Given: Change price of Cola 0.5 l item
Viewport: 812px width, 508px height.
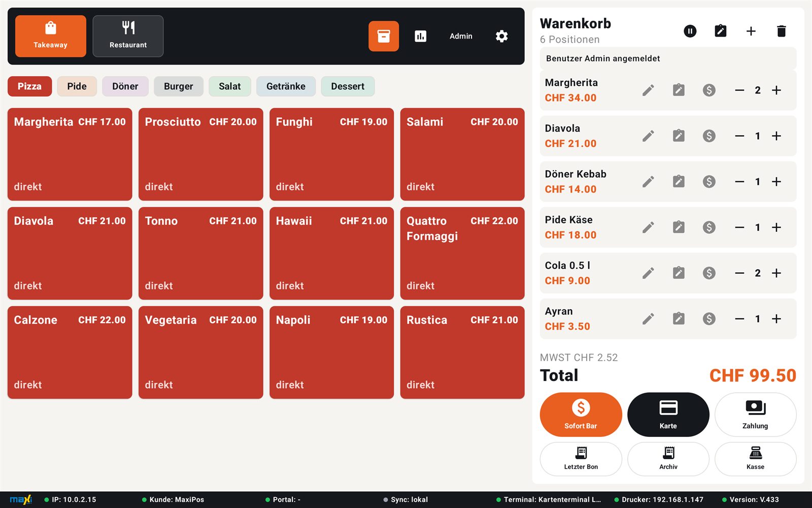Looking at the screenshot, I should pos(709,273).
